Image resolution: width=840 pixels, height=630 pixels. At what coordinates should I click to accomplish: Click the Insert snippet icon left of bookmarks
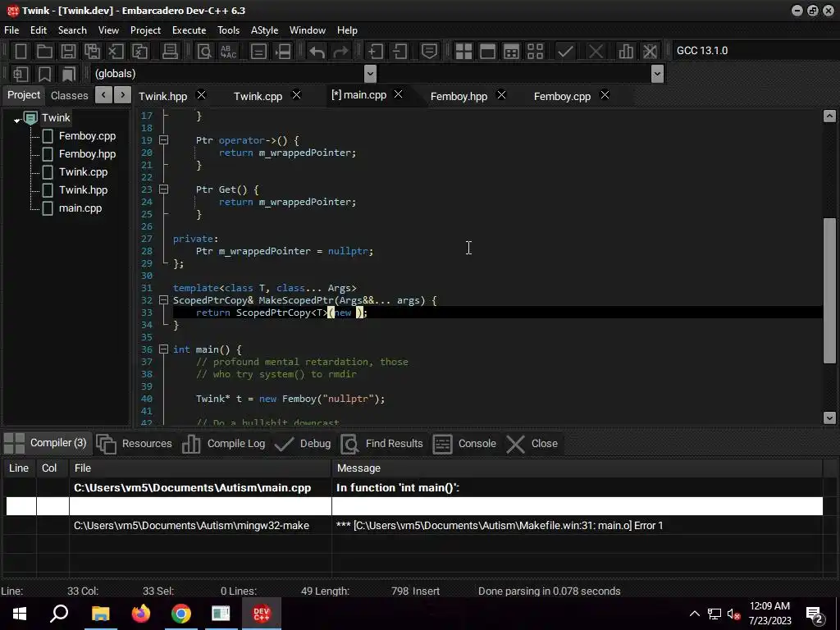(21, 74)
